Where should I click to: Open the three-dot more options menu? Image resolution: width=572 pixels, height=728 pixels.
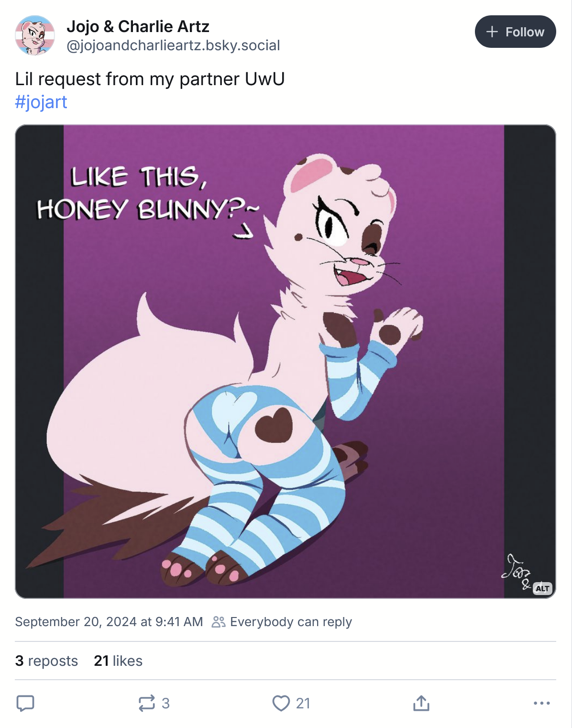[x=541, y=703]
